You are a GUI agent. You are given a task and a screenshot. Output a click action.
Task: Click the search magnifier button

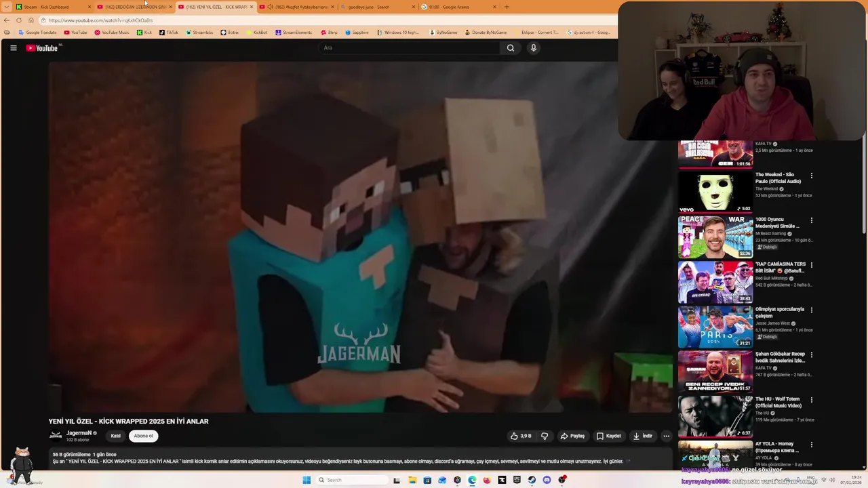point(511,47)
